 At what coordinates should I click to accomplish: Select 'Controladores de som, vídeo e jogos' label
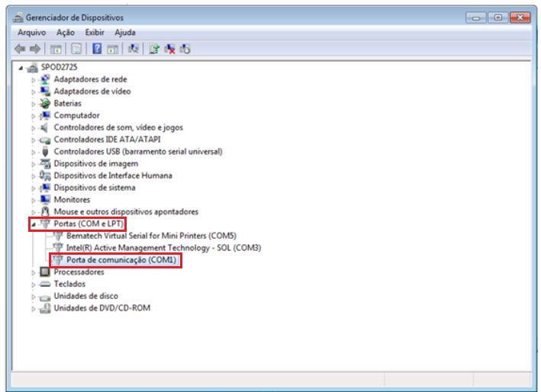(118, 127)
